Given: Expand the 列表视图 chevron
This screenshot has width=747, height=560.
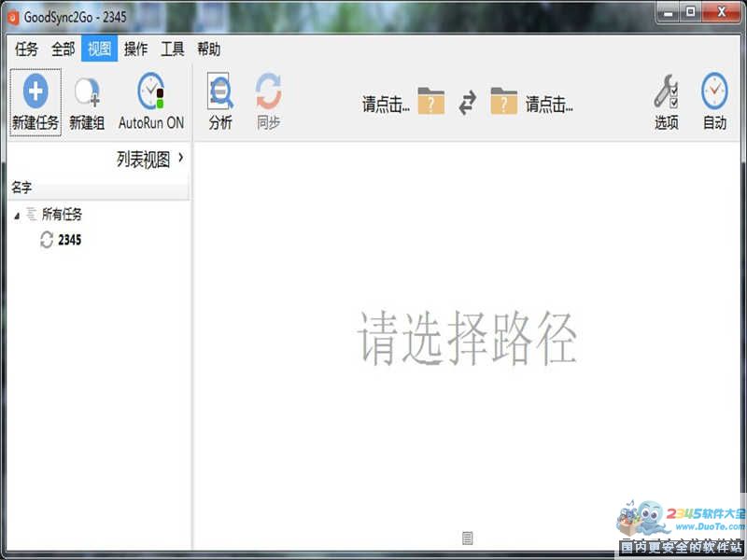Looking at the screenshot, I should 180,158.
